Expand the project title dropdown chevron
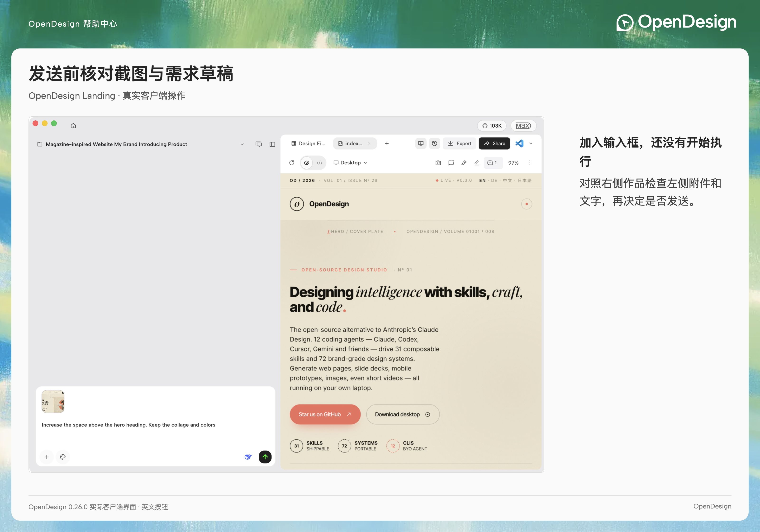The image size is (760, 532). [x=242, y=144]
